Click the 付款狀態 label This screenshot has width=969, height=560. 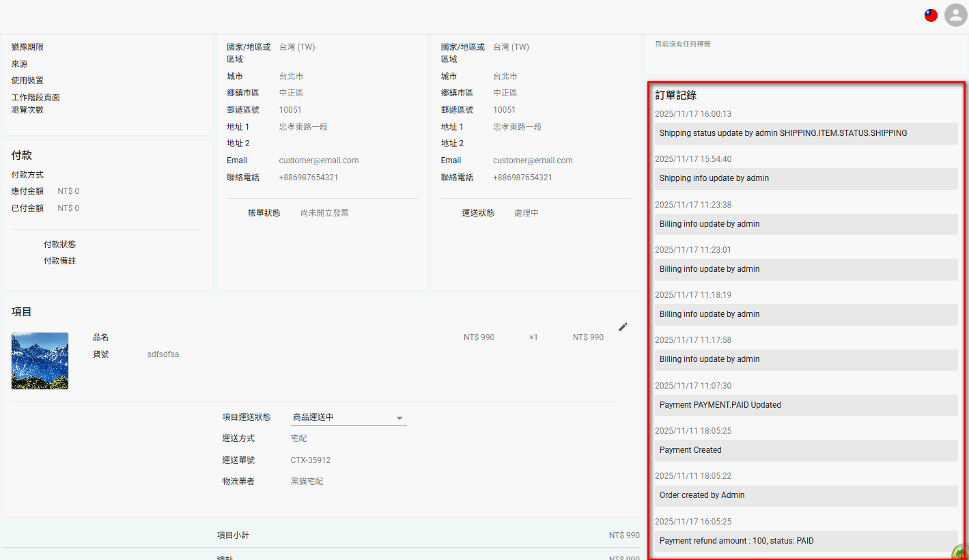coord(59,244)
